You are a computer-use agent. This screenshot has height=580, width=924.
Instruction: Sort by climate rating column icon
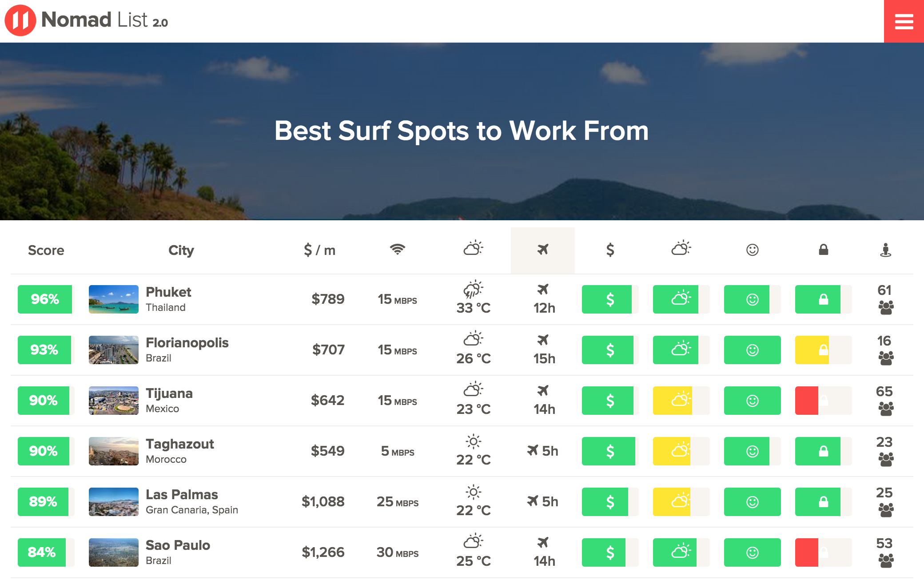[x=681, y=249]
